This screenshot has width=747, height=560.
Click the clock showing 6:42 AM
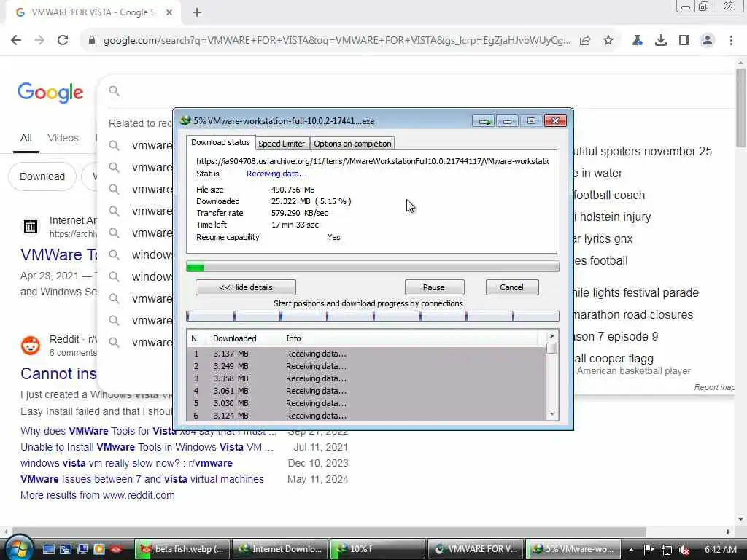[720, 550]
